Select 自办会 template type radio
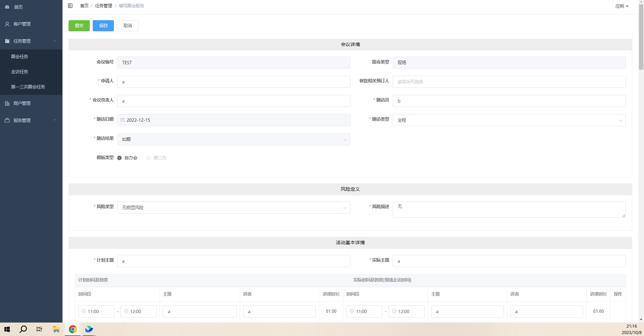The width and height of the screenshot is (644, 336). (119, 158)
